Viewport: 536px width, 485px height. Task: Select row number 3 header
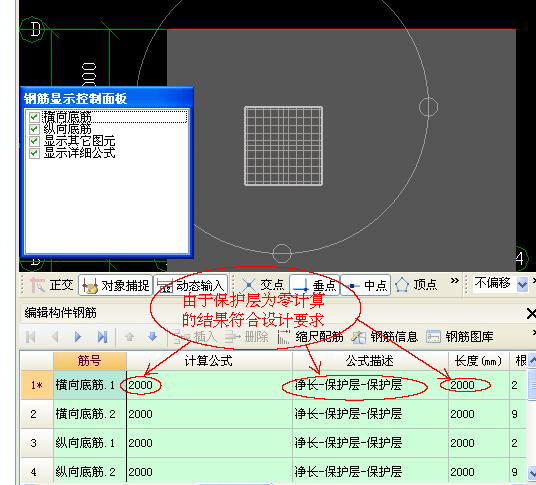tap(37, 443)
